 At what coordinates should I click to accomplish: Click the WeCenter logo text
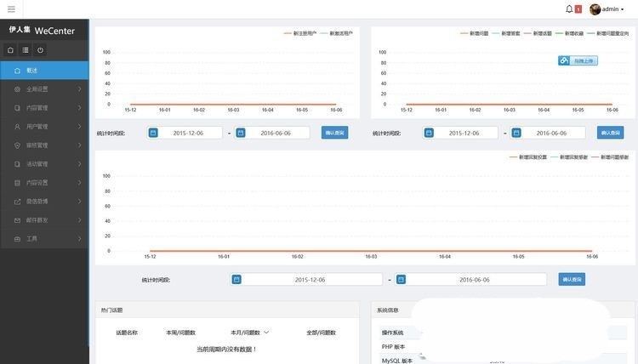pos(54,31)
